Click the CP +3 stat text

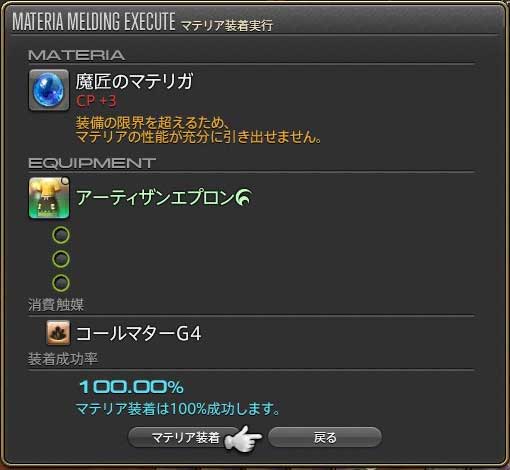(x=96, y=101)
